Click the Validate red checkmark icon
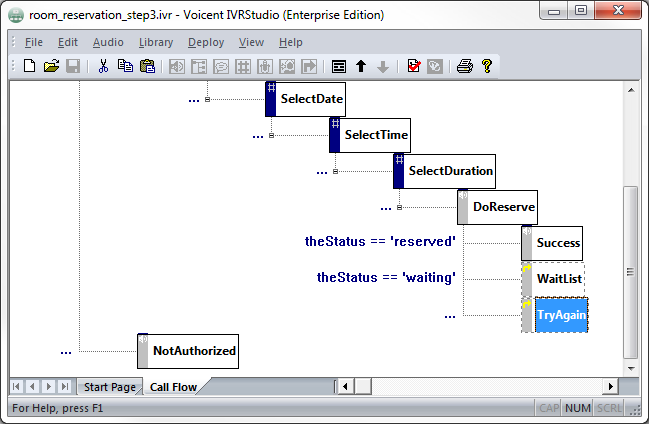 [413, 67]
